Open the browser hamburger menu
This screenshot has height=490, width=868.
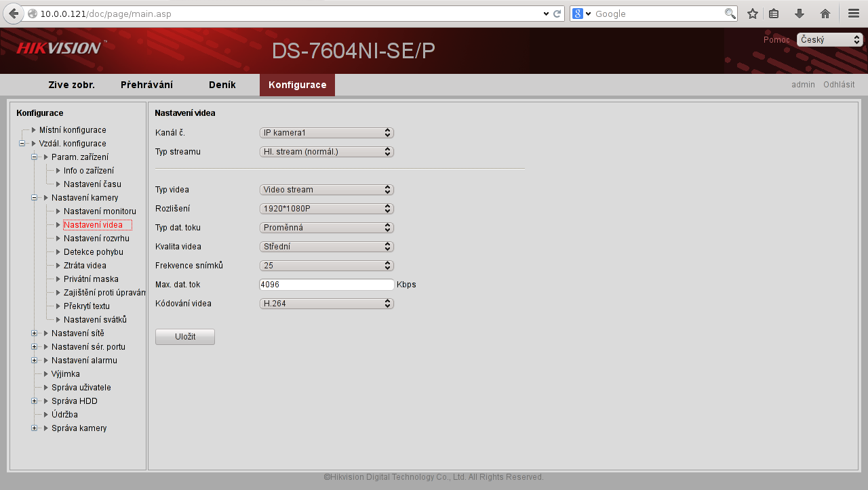click(854, 14)
